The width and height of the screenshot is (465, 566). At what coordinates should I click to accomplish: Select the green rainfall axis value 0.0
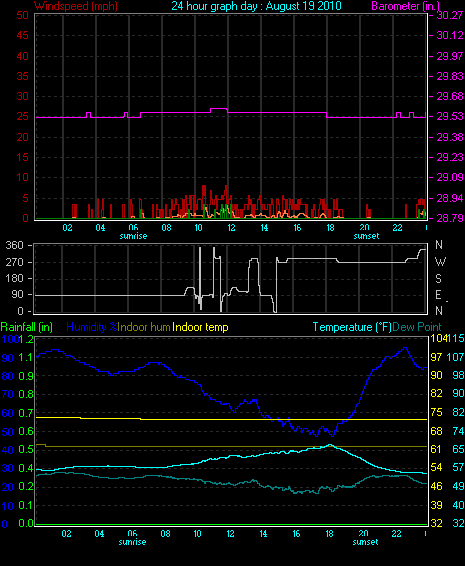pyautogui.click(x=26, y=523)
